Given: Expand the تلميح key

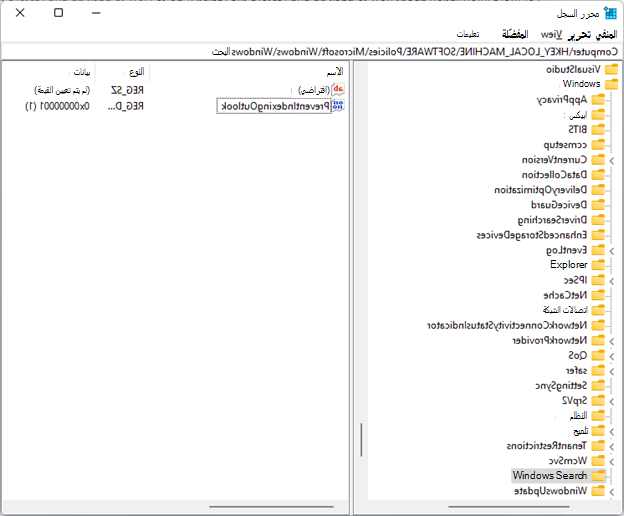Looking at the screenshot, I should click(612, 432).
